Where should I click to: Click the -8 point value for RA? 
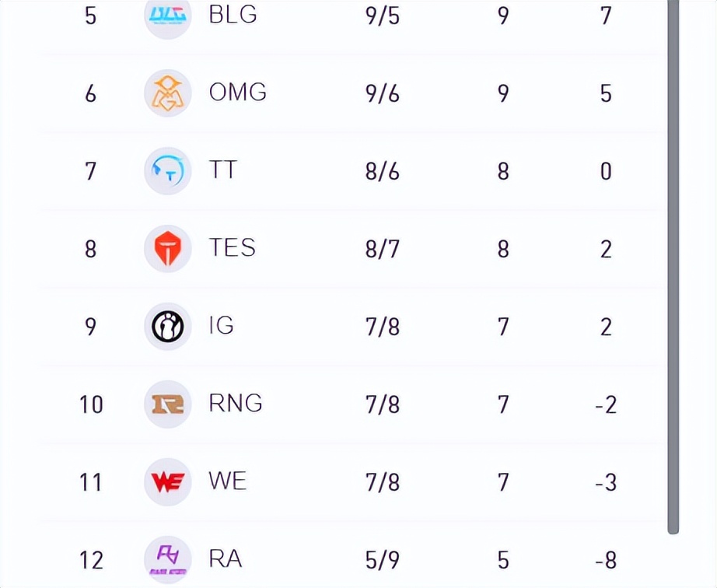pos(604,558)
